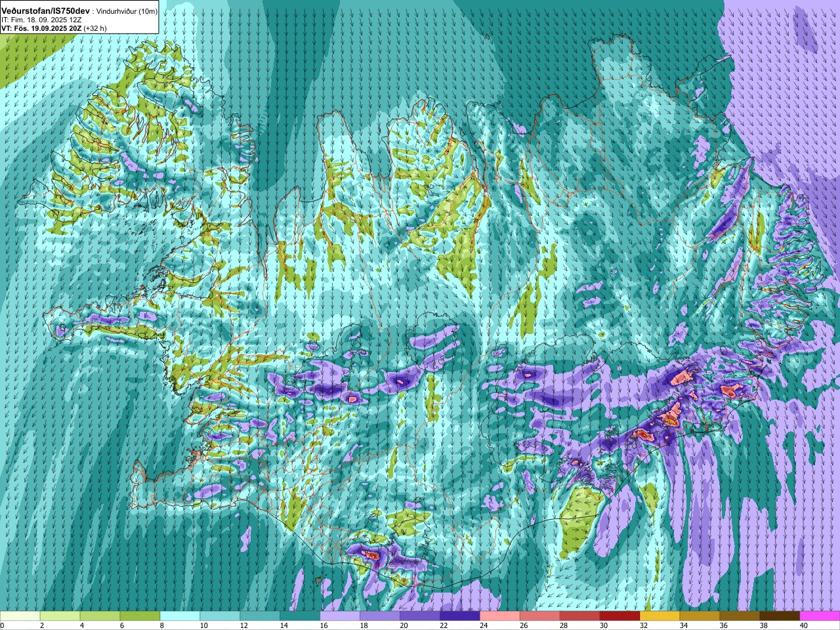
Task: Click the pale yellow 0–2 legend swatch
Action: [20, 616]
